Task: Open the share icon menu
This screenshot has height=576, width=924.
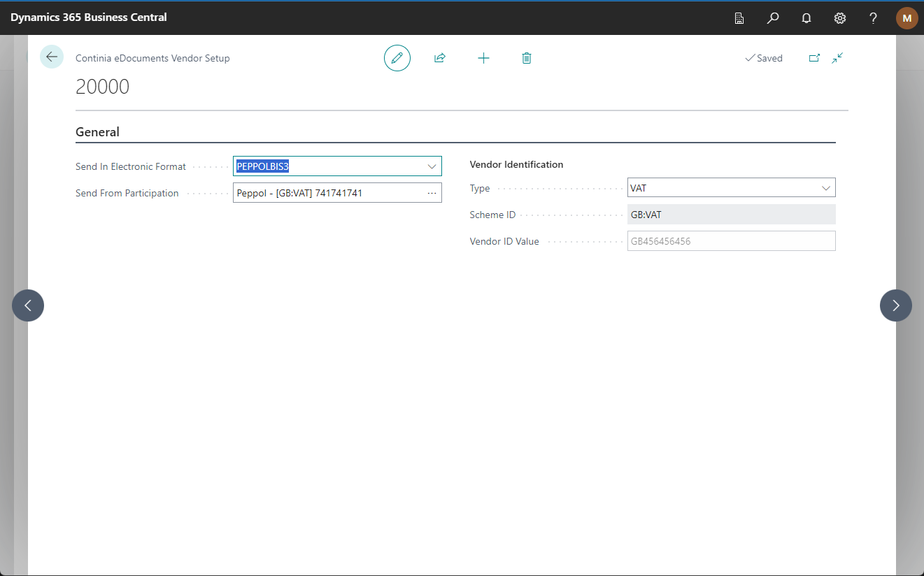Action: 440,58
